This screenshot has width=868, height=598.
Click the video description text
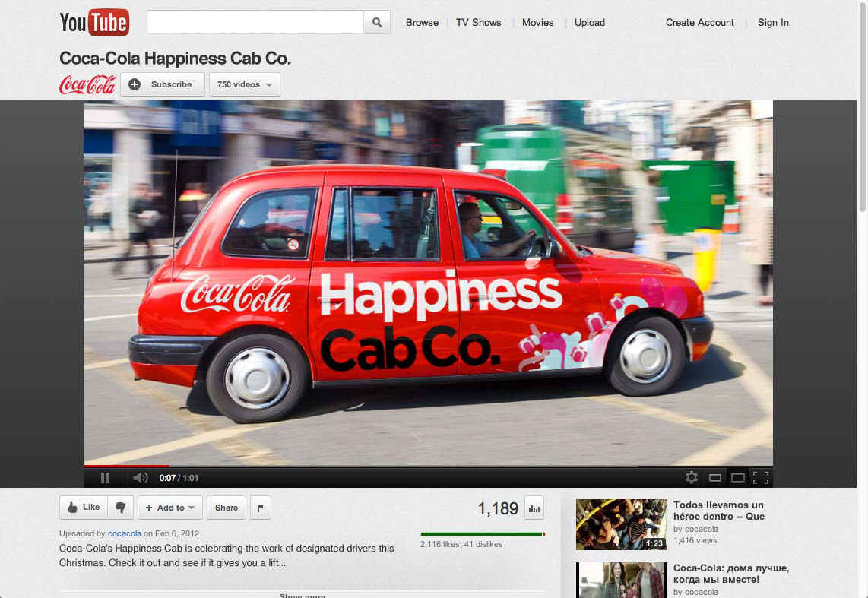click(x=227, y=555)
